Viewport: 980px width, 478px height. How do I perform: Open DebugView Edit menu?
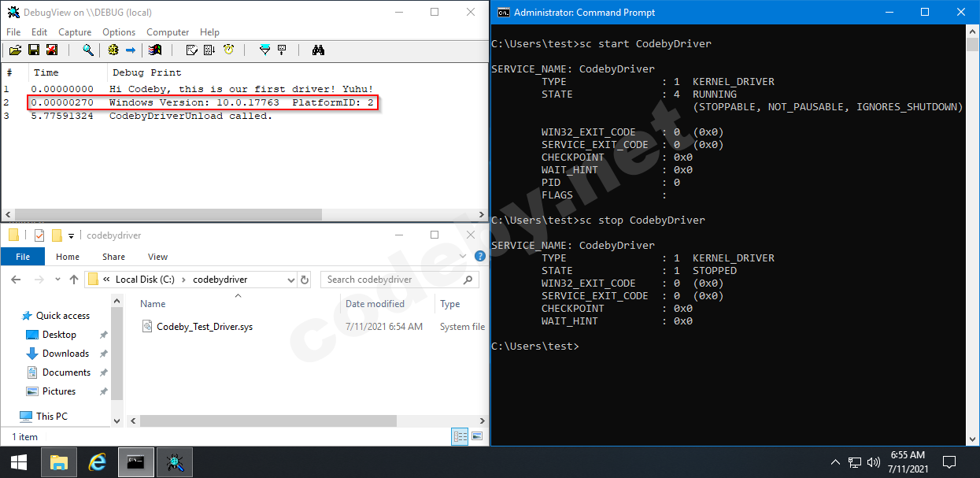pyautogui.click(x=39, y=32)
